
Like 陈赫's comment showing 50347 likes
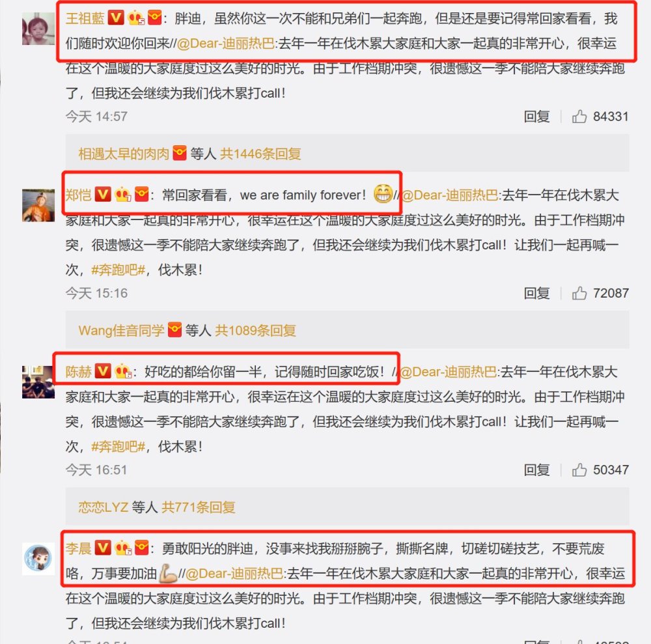click(x=579, y=470)
